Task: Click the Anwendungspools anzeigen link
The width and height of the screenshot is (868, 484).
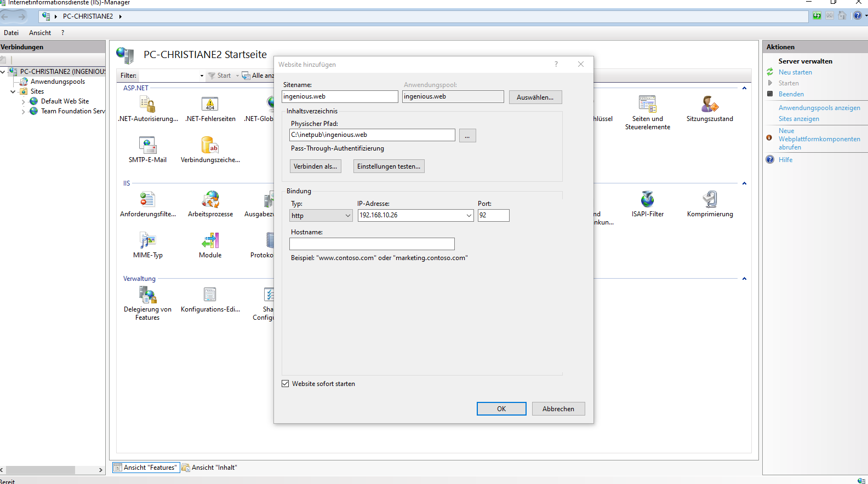Action: 819,108
